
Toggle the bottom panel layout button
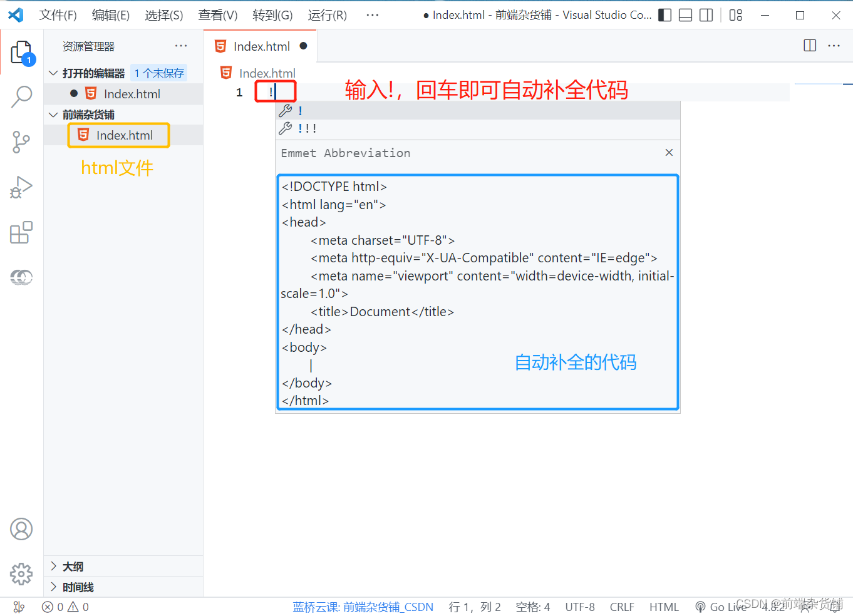point(686,15)
